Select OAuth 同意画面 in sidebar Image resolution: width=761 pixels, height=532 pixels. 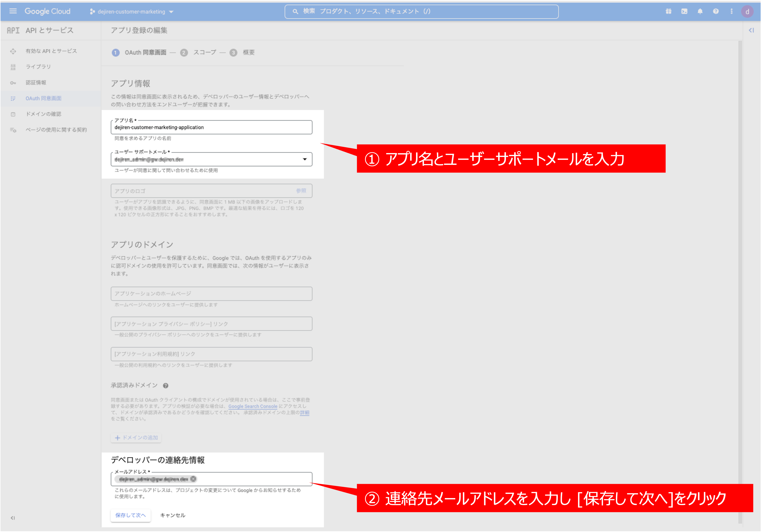[51, 98]
